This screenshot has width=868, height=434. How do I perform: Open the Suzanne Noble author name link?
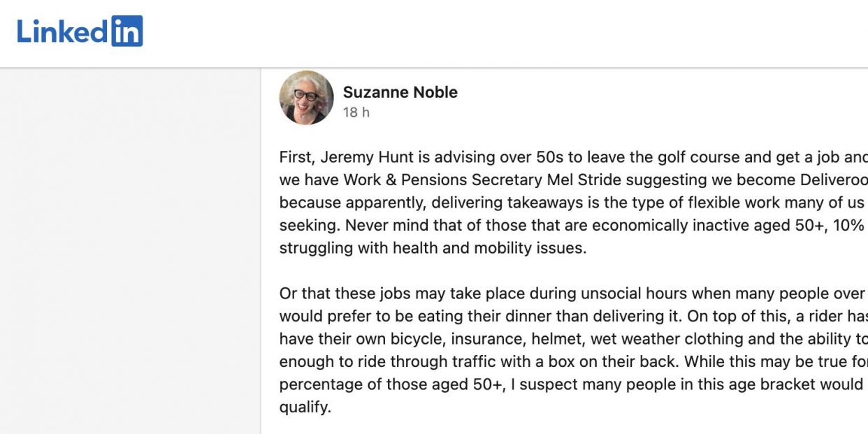(400, 92)
